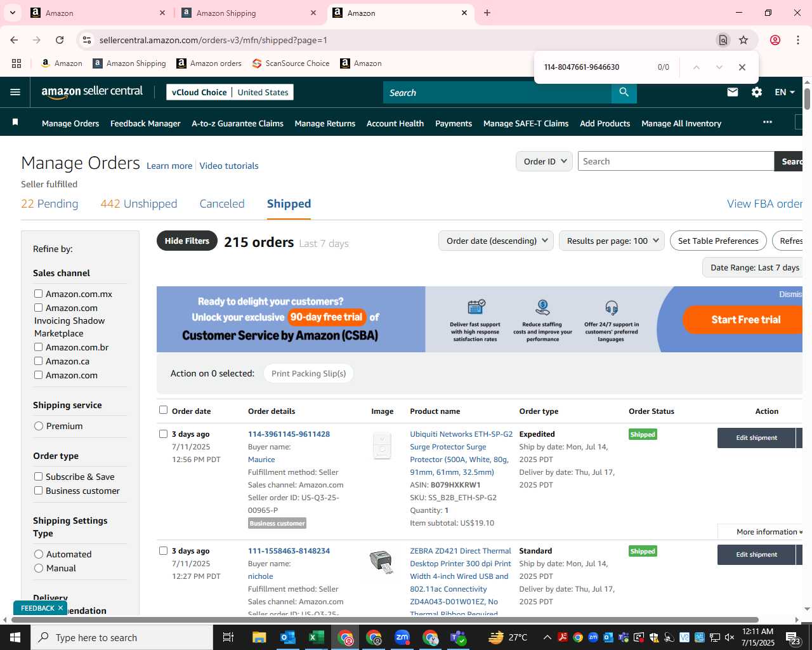Check the Amazon.ca sales channel
Image resolution: width=812 pixels, height=650 pixels.
(39, 361)
